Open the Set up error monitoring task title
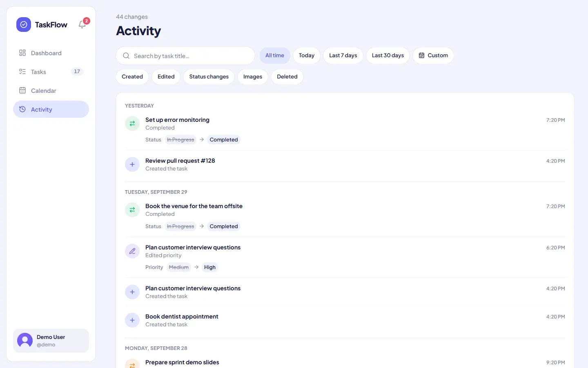Screen dimensions: 588x368 177,120
